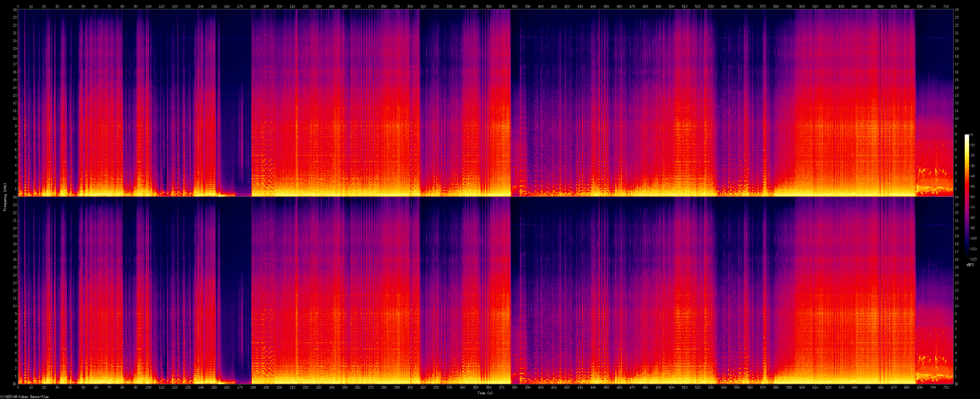
Task: Click the white top of the dBFS color bar
Action: point(967,136)
